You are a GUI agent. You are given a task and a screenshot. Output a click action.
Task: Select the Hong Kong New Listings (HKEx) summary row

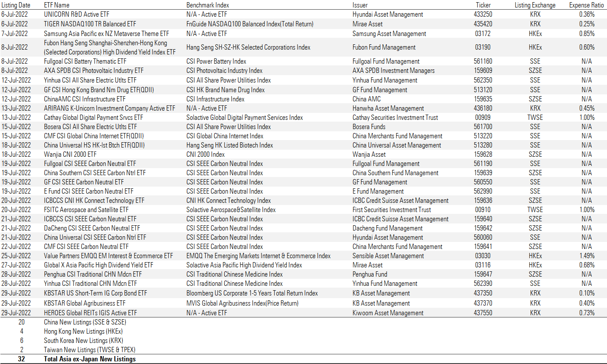pos(83,332)
